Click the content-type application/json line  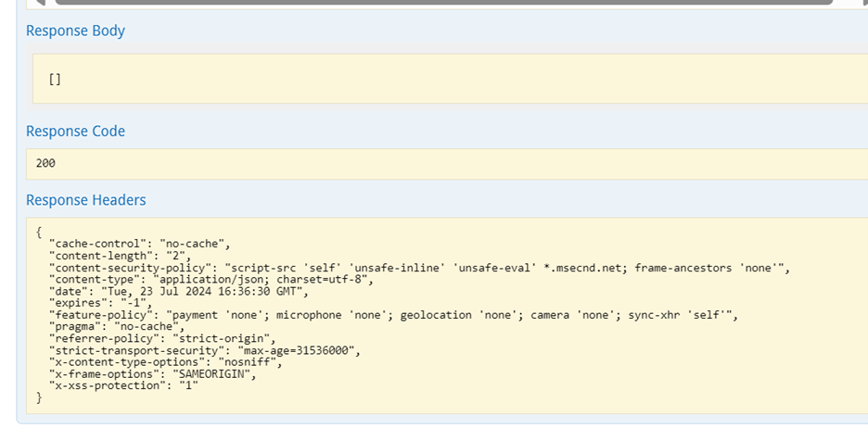coord(211,280)
